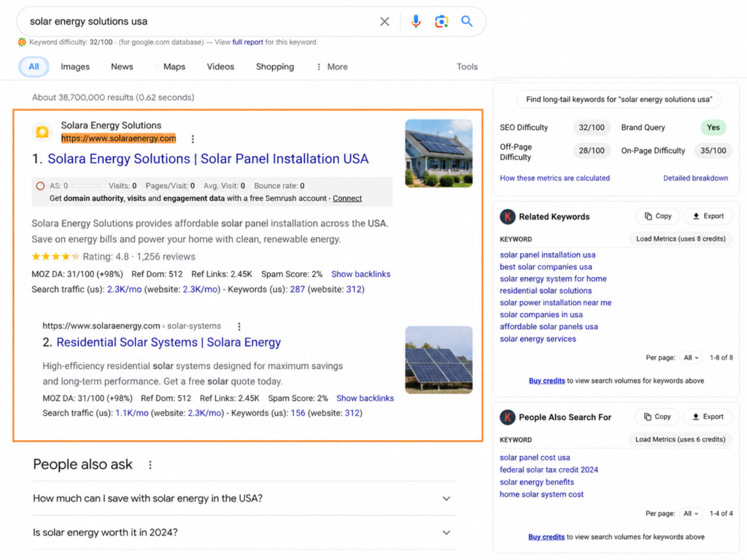Open Per page dropdown under Related Keywords

click(691, 357)
